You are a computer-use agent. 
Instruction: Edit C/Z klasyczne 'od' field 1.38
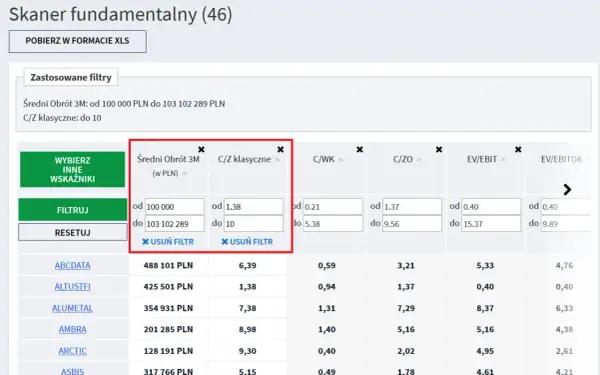[x=254, y=207]
